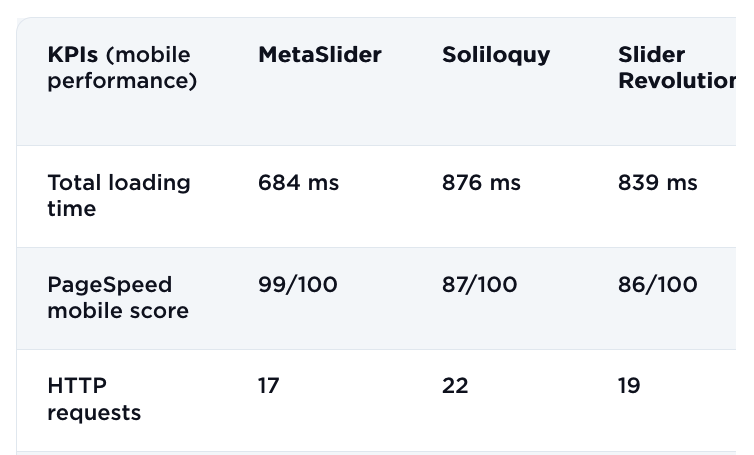The image size is (754, 455).
Task: Click the 684 ms loading time value
Action: tap(298, 183)
